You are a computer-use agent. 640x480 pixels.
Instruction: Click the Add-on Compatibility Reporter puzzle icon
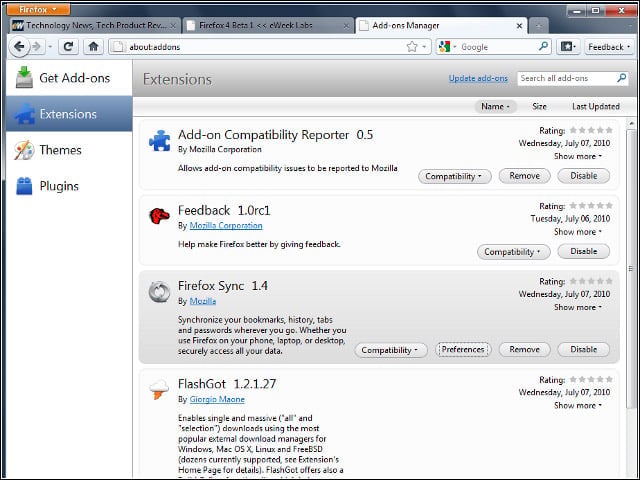[x=160, y=140]
